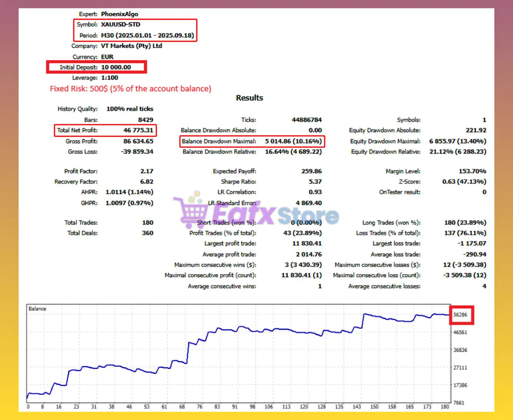Click the Period M30 date range text
The width and height of the screenshot is (513, 420).
pos(148,35)
